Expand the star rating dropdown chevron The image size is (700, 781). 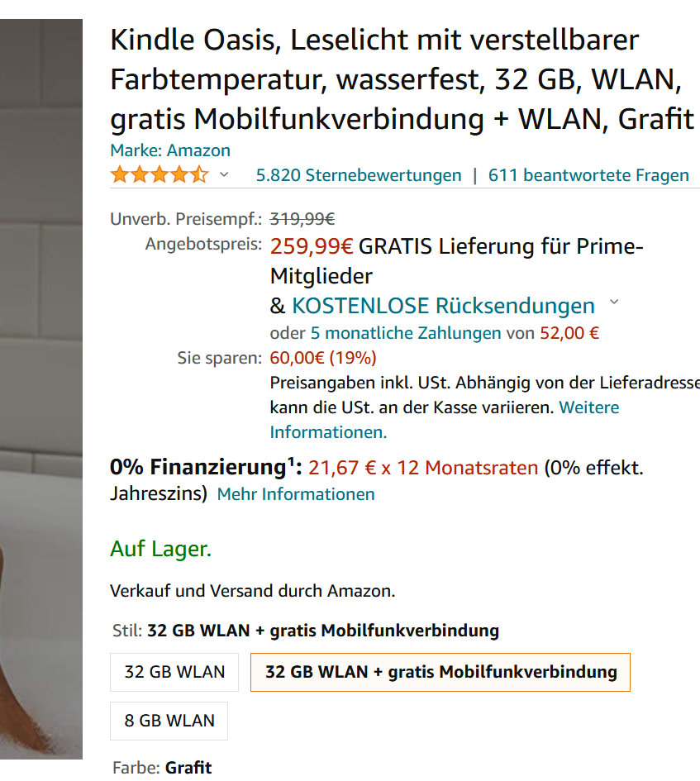[x=224, y=174]
